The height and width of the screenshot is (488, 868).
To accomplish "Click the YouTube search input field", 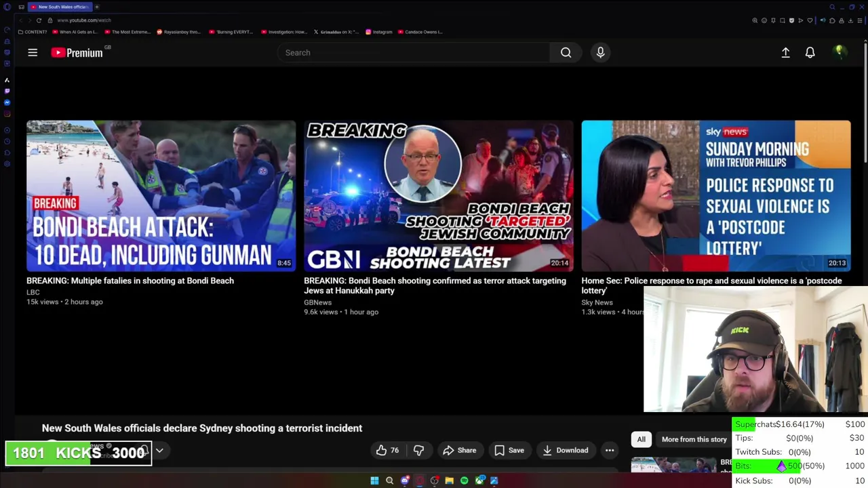I will (x=414, y=52).
